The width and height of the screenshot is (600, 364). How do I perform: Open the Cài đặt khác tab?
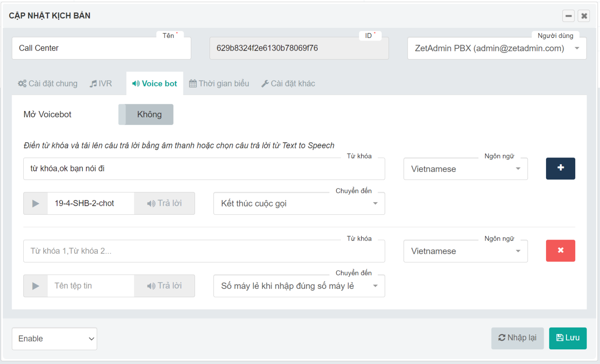pyautogui.click(x=288, y=84)
